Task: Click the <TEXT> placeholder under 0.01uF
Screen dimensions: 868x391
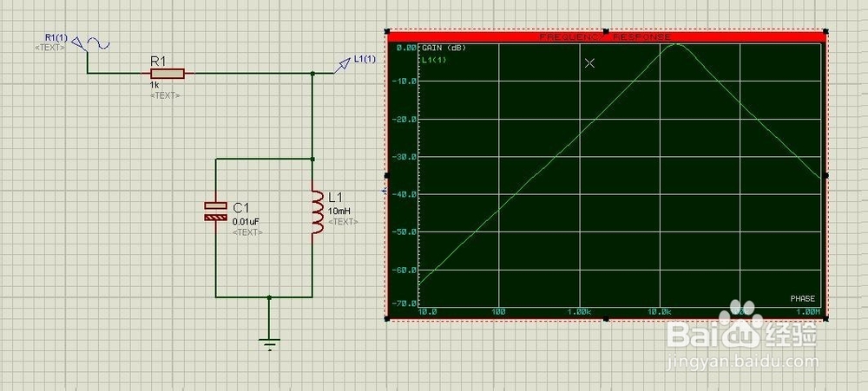Action: tap(247, 232)
